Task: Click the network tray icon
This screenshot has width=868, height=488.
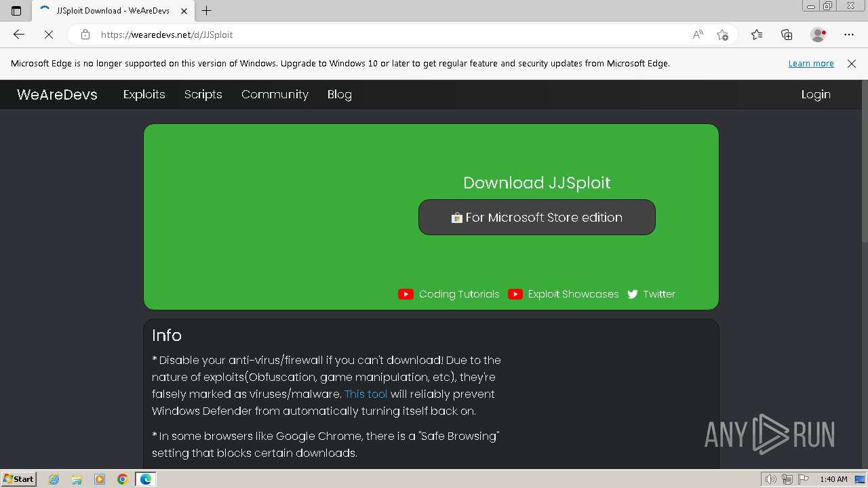Action: (x=787, y=479)
